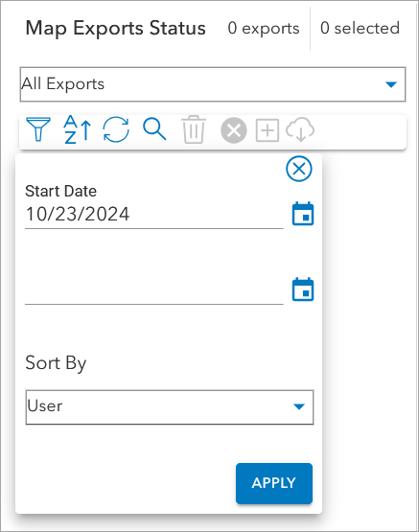The image size is (419, 532).
Task: Open the Sort By User dropdown
Action: [x=170, y=406]
